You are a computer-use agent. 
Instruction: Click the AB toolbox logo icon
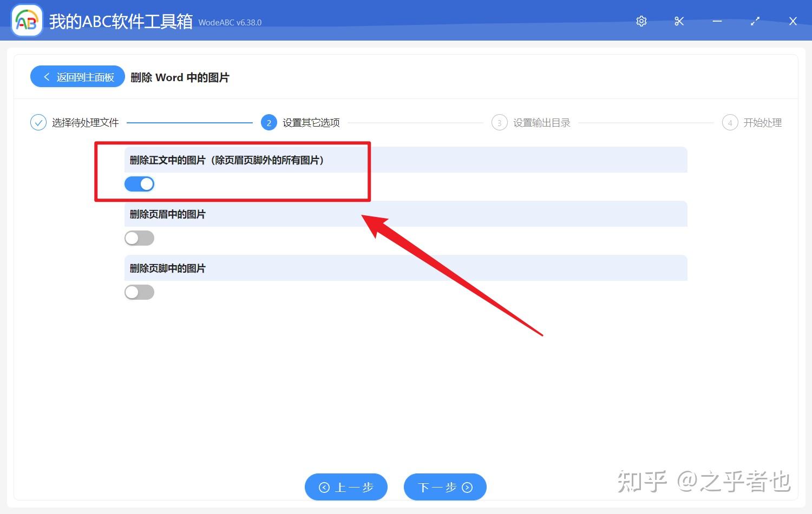click(27, 21)
